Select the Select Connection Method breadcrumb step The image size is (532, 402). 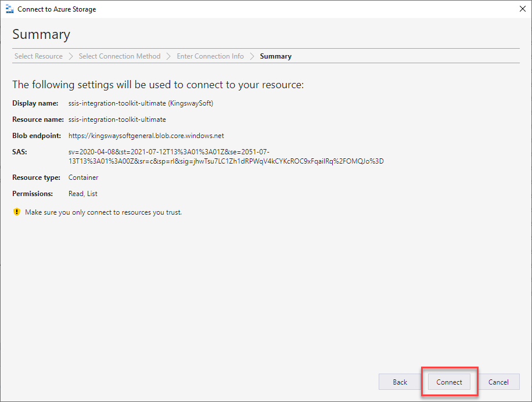click(x=120, y=56)
